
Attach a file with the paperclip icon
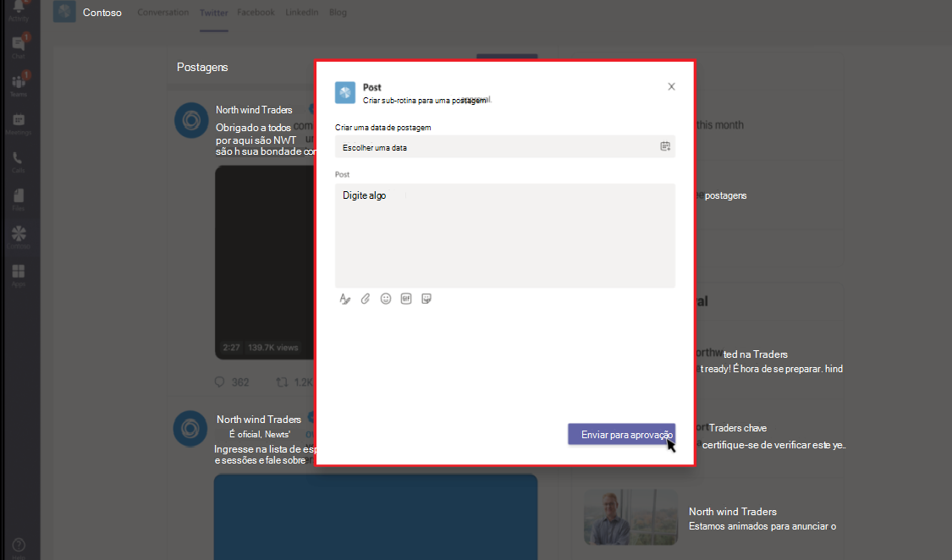[365, 299]
